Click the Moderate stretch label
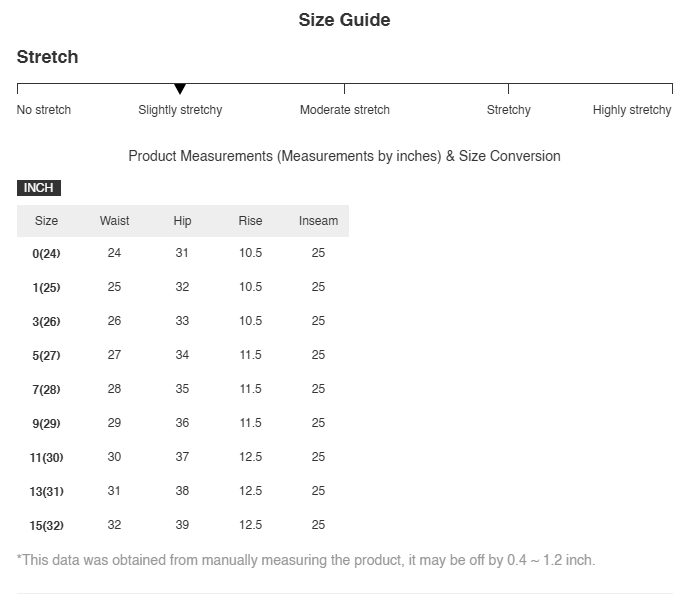This screenshot has height=594, width=691. 345,110
